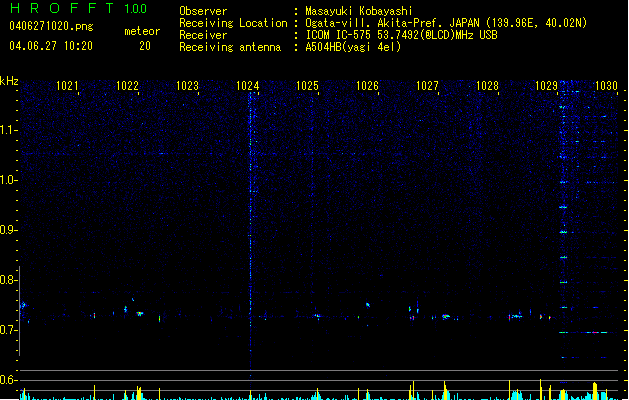Click frequency axis label 0.6
The width and height of the screenshot is (629, 400).
click(x=8, y=380)
